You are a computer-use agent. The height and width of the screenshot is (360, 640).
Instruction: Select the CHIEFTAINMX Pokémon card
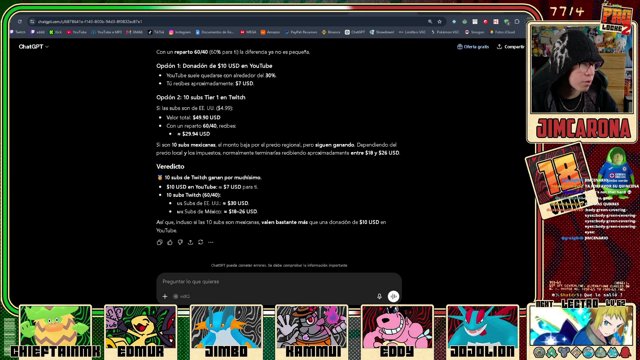point(56,332)
